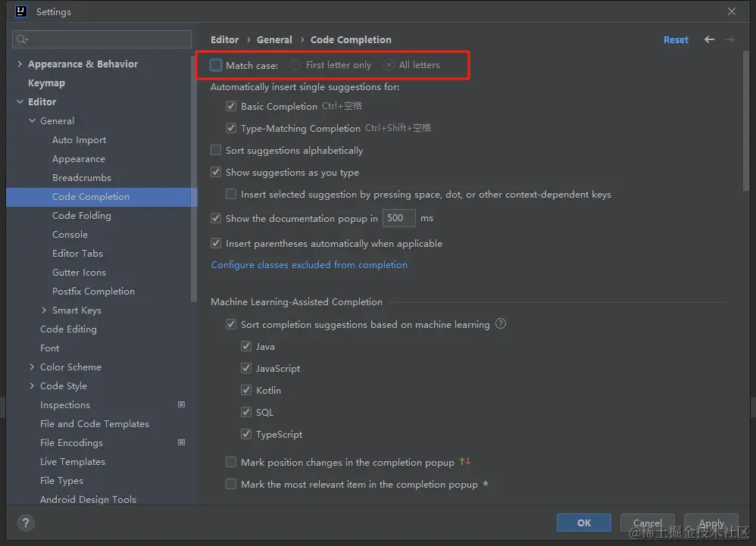Expand the Code Style node
The image size is (756, 546).
point(32,385)
